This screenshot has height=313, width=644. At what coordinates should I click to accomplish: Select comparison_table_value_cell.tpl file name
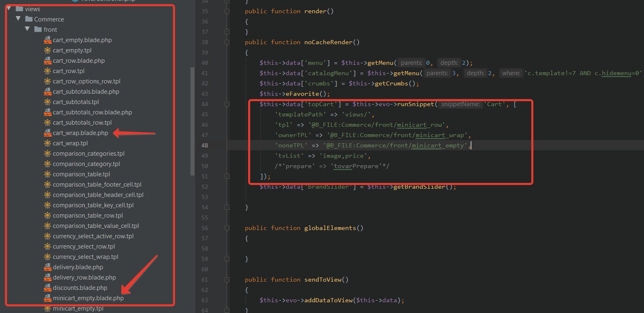96,226
